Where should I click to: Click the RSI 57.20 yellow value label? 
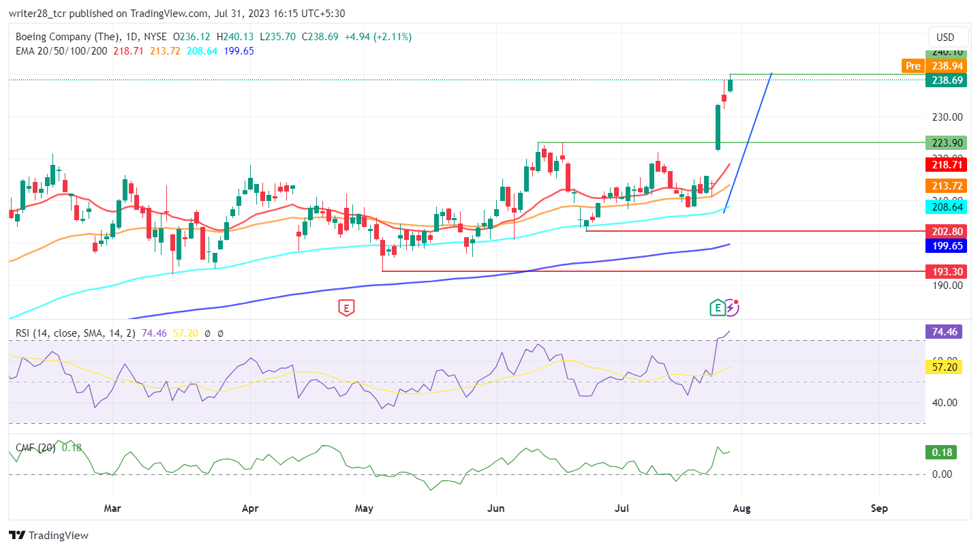pos(944,367)
